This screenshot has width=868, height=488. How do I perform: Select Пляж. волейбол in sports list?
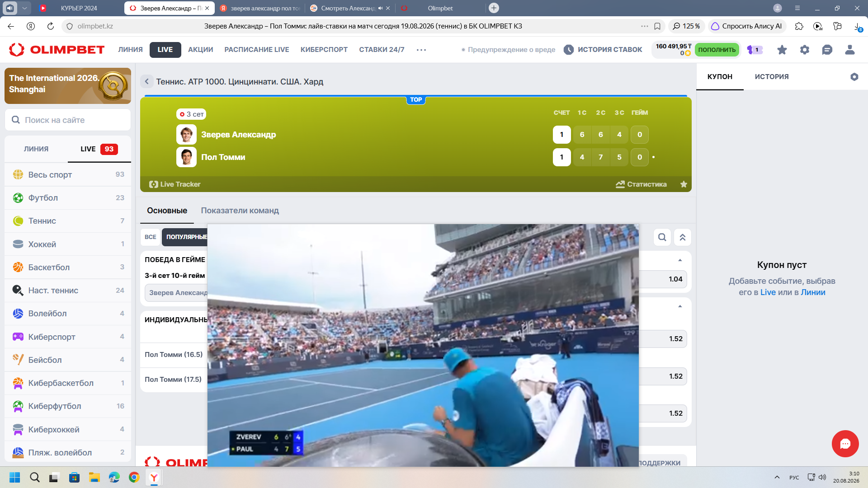pyautogui.click(x=68, y=453)
